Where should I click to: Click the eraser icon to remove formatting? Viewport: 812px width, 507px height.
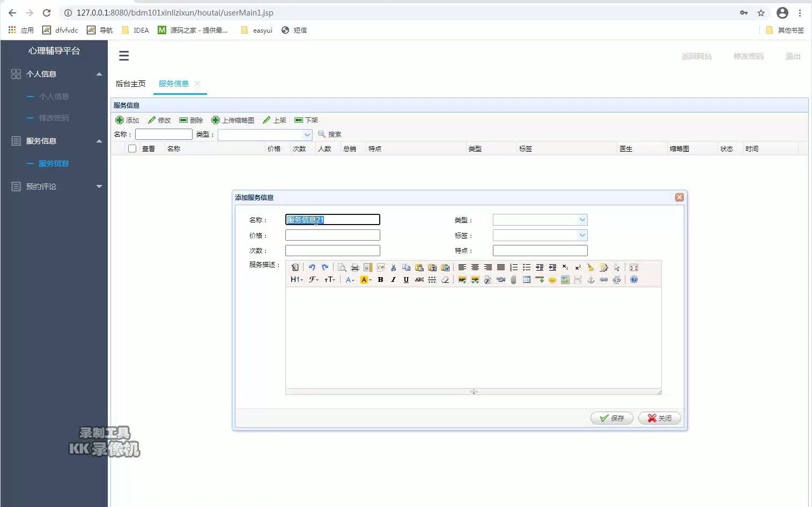[445, 280]
